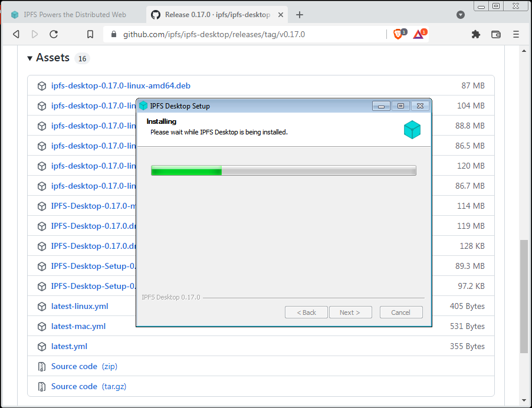532x408 pixels.
Task: Click file icon beside Source code (tar.gz)
Action: (42, 386)
